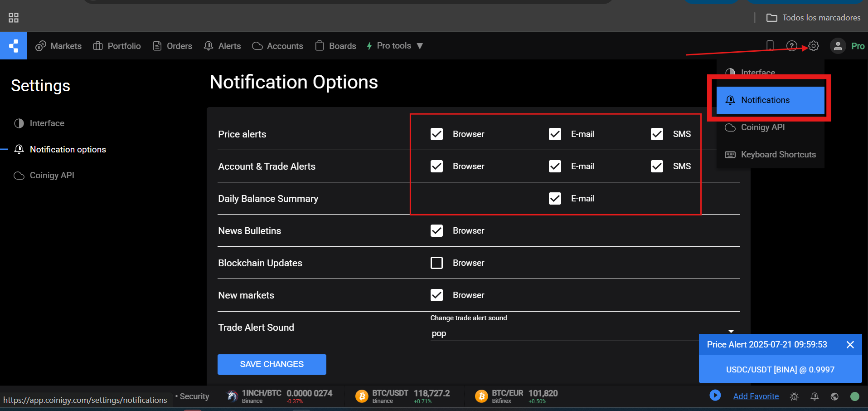Screen dimensions: 868x411
Task: Toggle New markets Browser checkbox
Action: point(436,295)
